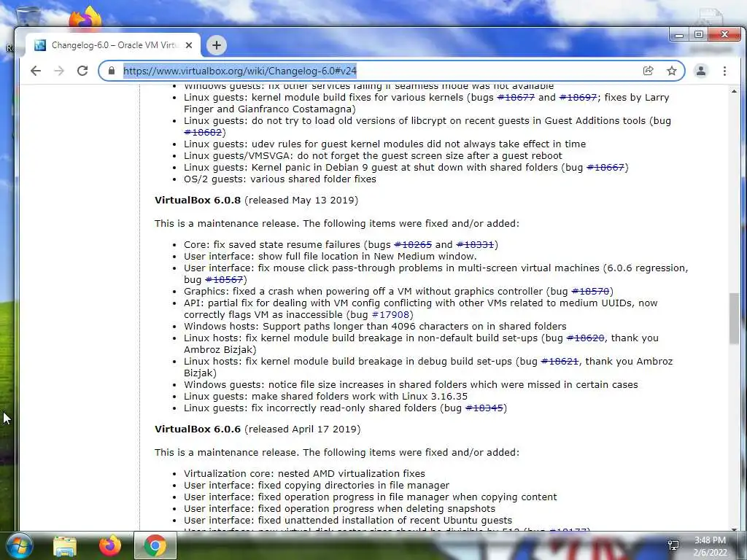
Task: Reload the Changelog page
Action: click(x=82, y=71)
